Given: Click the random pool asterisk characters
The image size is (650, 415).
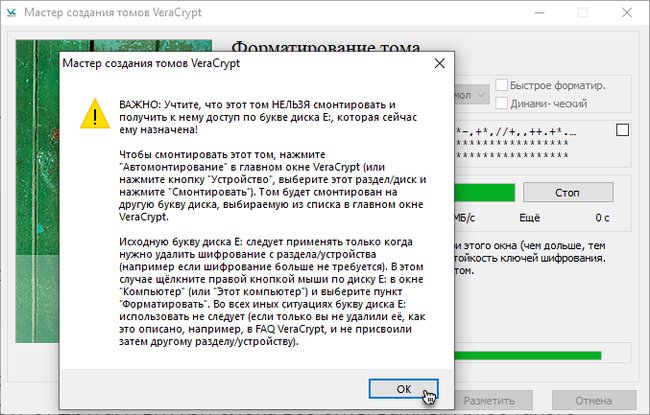Looking at the screenshot, I should point(512,143).
